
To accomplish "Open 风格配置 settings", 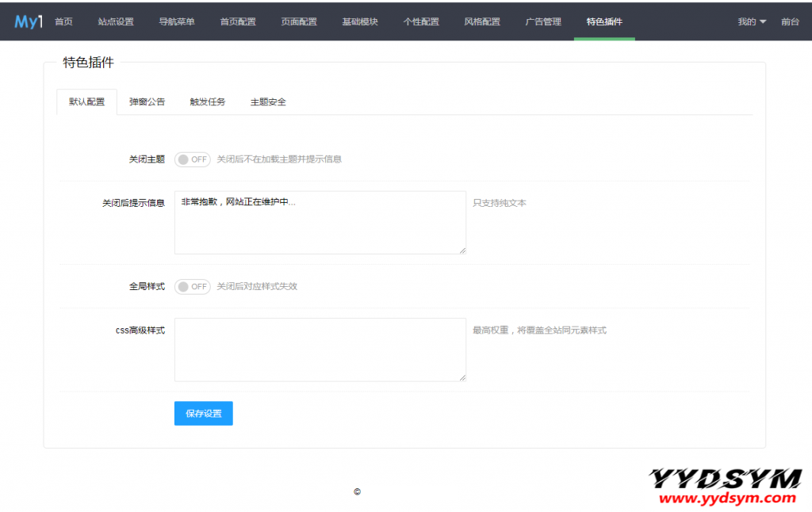I will pyautogui.click(x=482, y=22).
